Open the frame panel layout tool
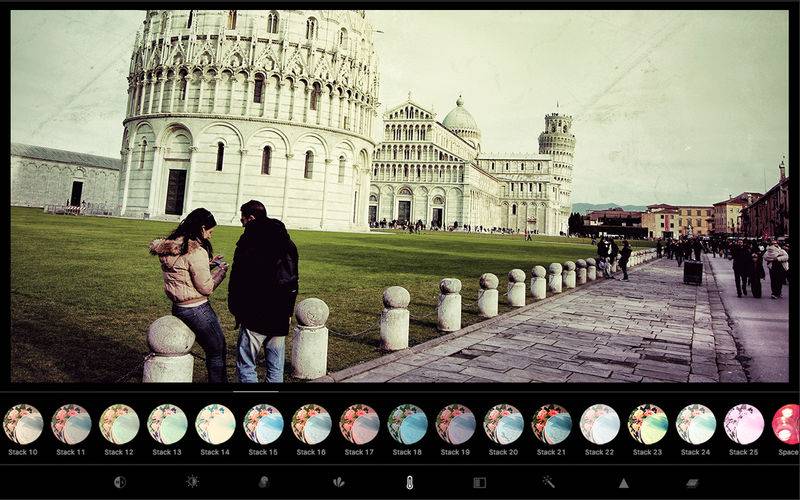800x500 pixels. click(x=480, y=482)
